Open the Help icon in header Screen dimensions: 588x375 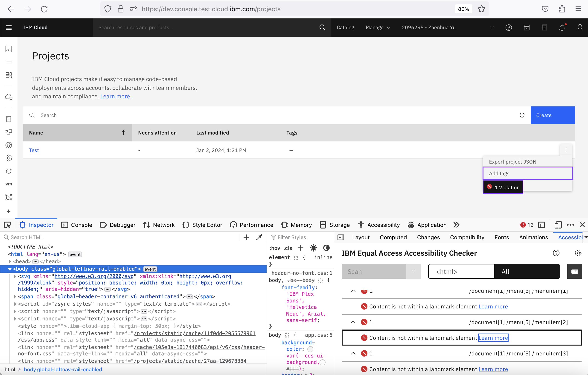tap(509, 27)
